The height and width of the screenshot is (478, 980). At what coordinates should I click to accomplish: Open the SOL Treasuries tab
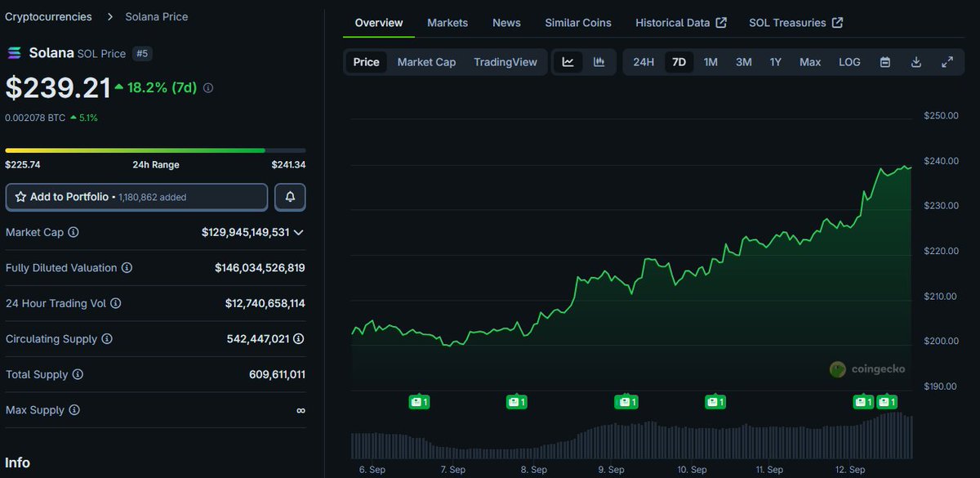click(x=796, y=23)
